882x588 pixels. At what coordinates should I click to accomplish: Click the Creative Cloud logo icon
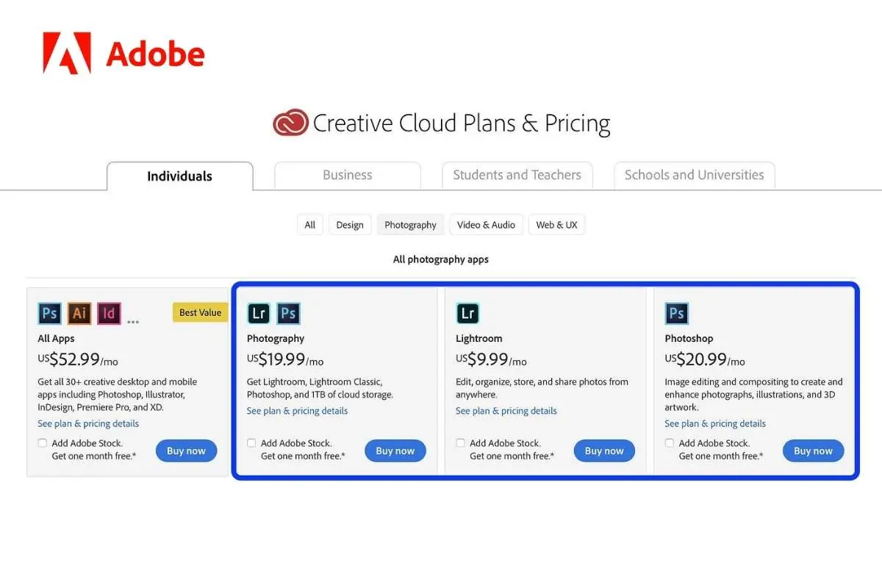point(290,123)
